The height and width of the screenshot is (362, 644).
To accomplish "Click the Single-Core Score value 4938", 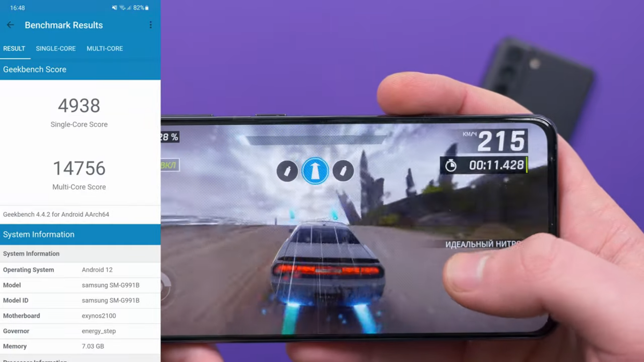I will point(79,106).
